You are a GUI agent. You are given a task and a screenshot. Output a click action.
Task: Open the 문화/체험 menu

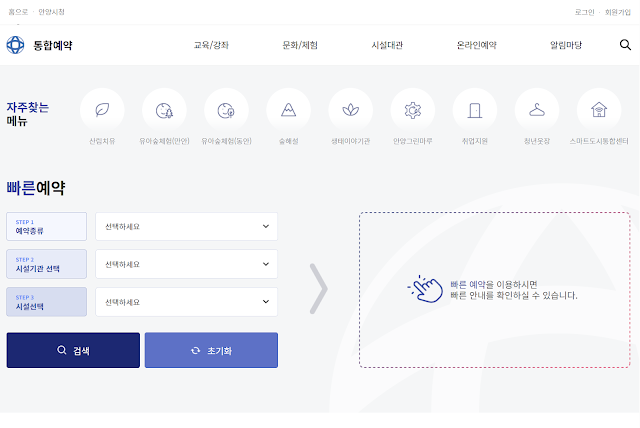(300, 45)
